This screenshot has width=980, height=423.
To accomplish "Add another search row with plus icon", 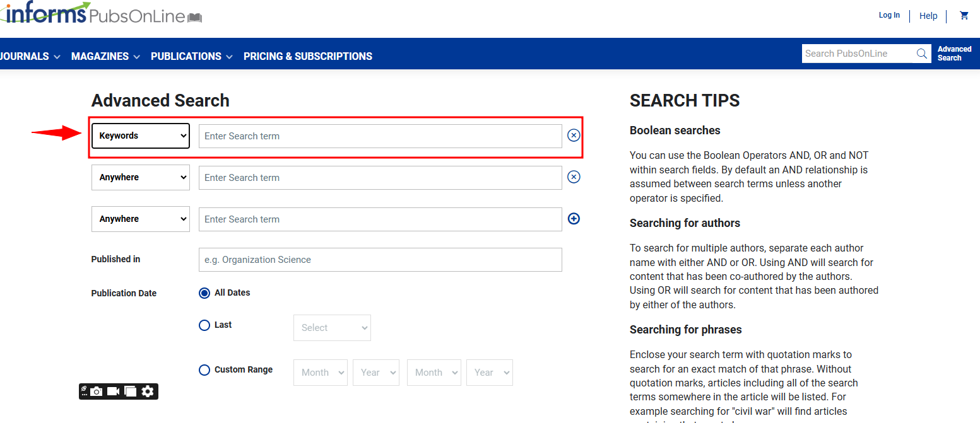I will pyautogui.click(x=574, y=219).
